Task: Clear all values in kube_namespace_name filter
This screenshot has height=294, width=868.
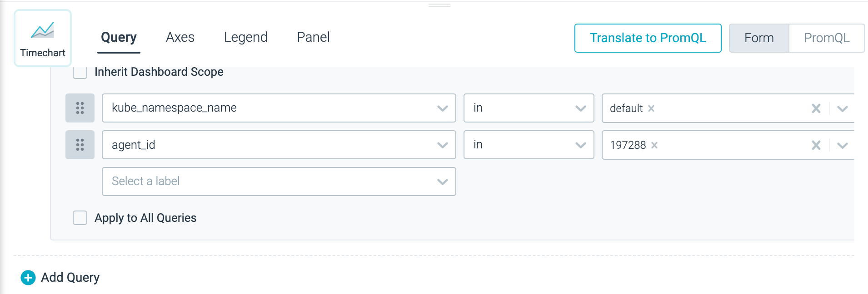Action: [x=816, y=108]
